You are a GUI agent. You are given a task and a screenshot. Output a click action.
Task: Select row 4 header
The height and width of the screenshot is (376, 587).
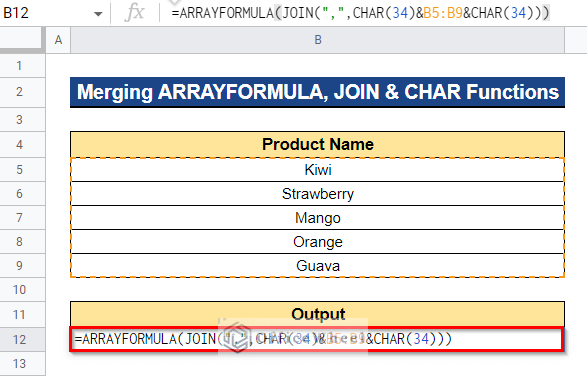(x=22, y=145)
